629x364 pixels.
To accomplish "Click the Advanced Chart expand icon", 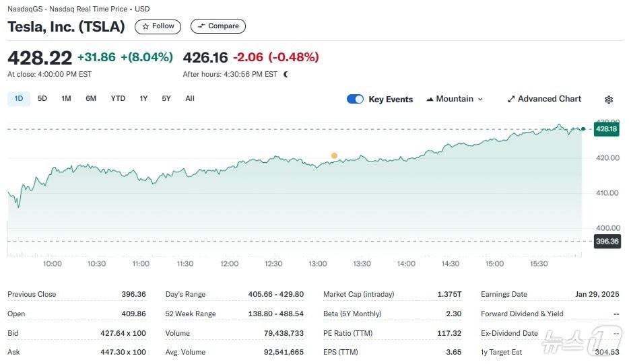I will (511, 99).
